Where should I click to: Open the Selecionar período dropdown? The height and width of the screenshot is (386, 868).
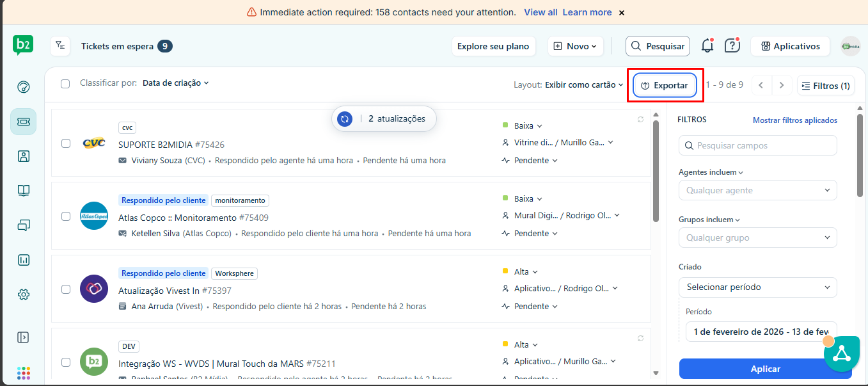point(758,287)
